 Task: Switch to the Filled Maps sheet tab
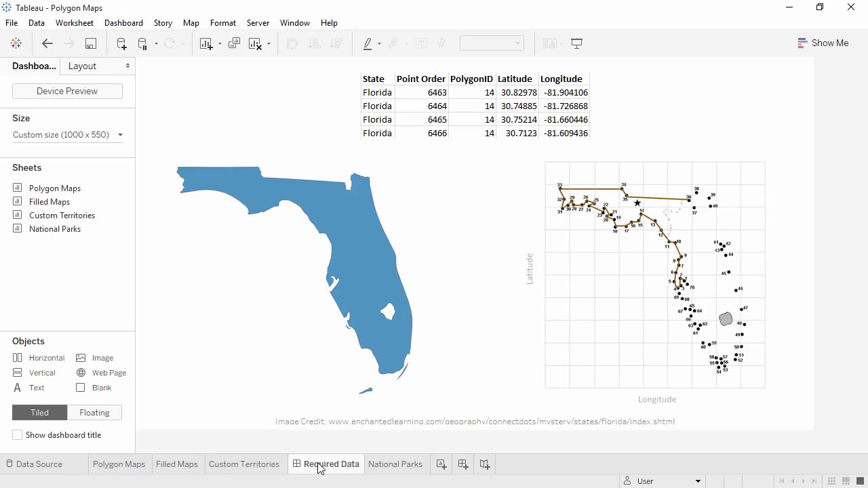[177, 464]
